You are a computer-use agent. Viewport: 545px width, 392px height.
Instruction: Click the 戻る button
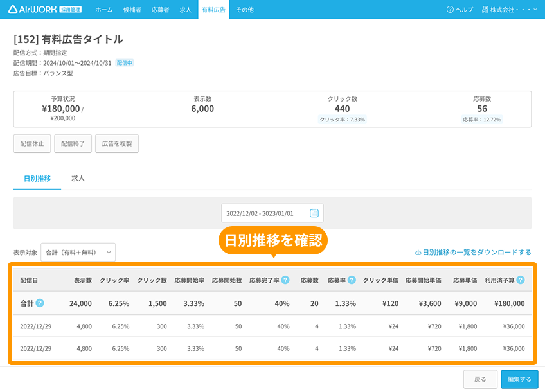coord(480,379)
